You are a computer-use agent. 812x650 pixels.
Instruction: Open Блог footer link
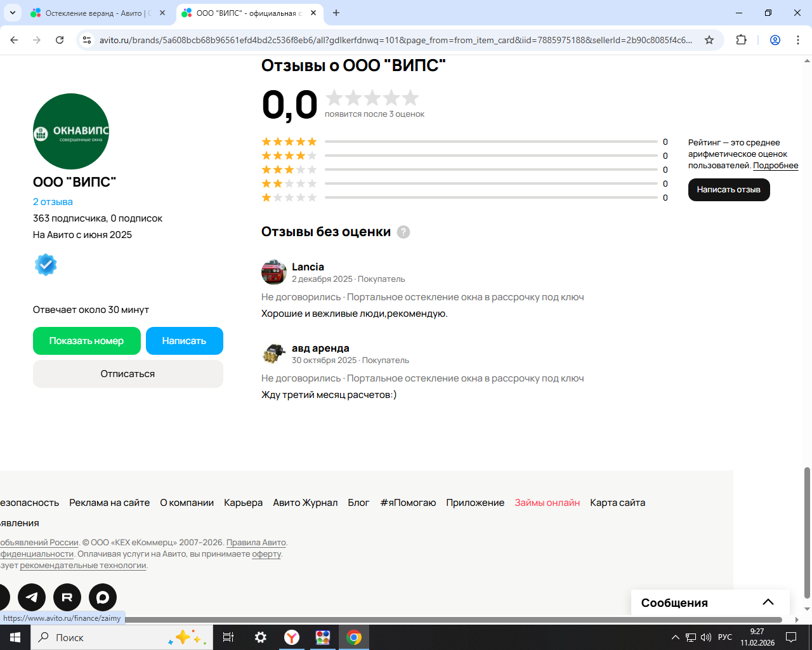click(358, 503)
